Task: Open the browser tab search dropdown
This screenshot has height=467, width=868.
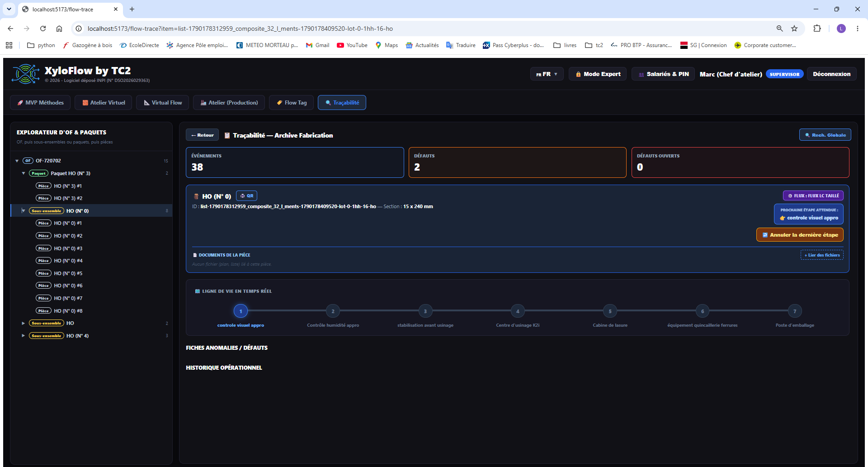Action: click(9, 9)
